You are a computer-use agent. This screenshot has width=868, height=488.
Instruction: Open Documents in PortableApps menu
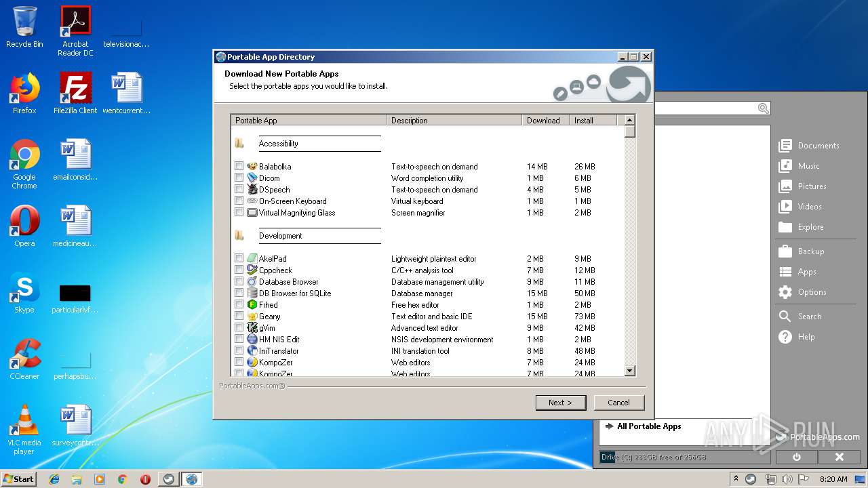click(x=809, y=145)
